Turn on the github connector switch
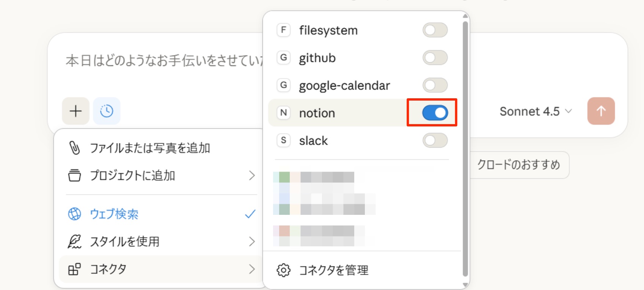The width and height of the screenshot is (644, 290). 435,58
